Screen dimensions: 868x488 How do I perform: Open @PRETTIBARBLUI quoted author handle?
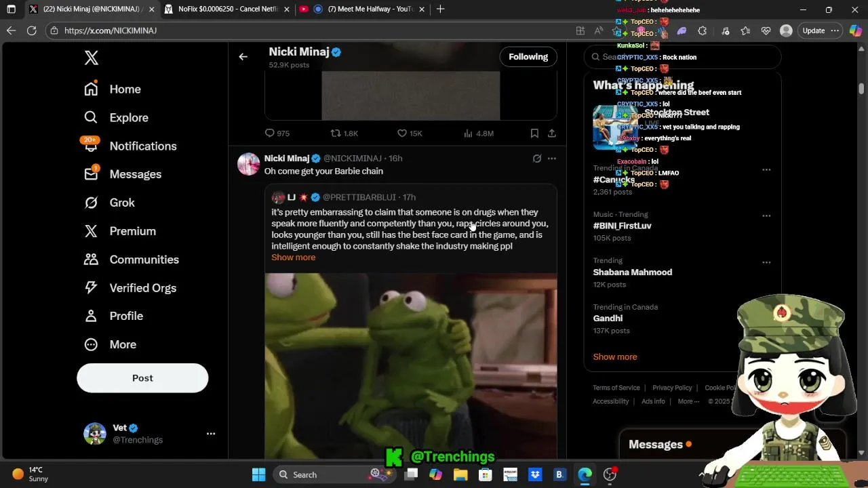tap(359, 197)
